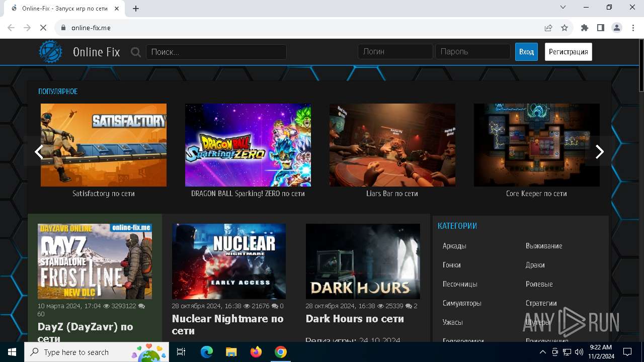The width and height of the screenshot is (644, 362).
Task: Click the address bar URL online-fix.me
Action: click(91, 28)
